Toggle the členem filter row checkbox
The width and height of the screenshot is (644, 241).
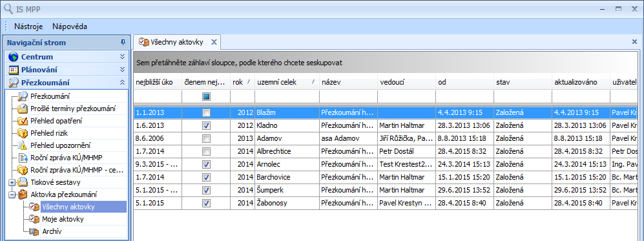click(206, 96)
